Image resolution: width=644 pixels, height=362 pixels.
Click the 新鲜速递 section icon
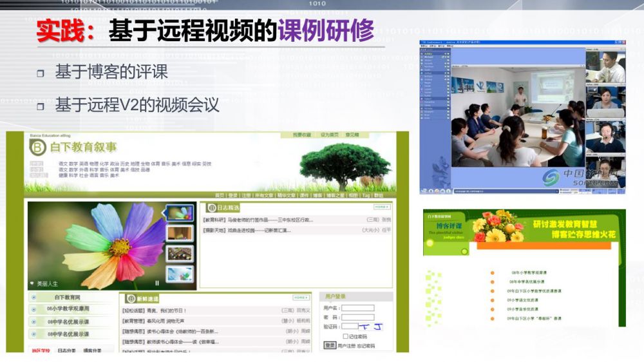point(129,298)
